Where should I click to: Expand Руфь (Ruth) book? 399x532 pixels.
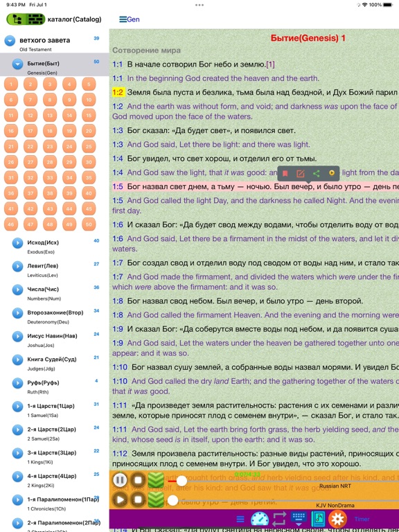pyautogui.click(x=17, y=383)
